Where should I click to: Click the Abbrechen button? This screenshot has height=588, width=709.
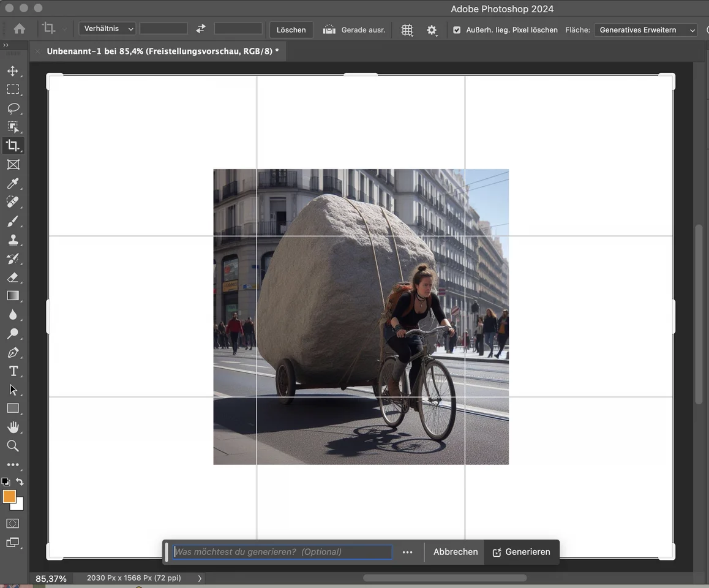456,552
